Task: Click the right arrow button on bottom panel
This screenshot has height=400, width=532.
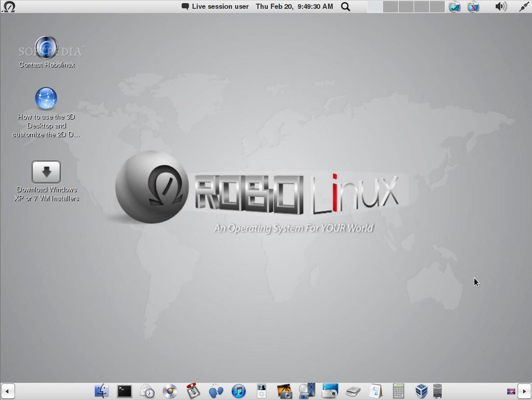Action: click(525, 391)
